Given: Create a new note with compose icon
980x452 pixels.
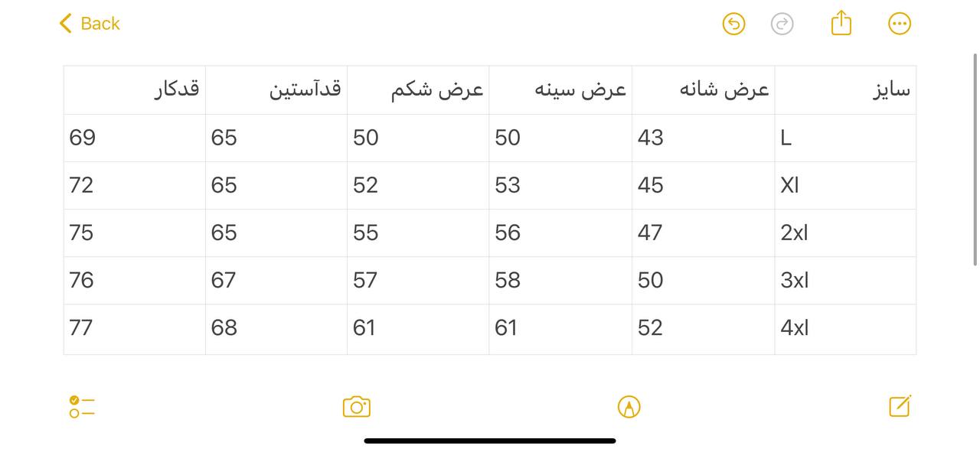Looking at the screenshot, I should point(900,406).
